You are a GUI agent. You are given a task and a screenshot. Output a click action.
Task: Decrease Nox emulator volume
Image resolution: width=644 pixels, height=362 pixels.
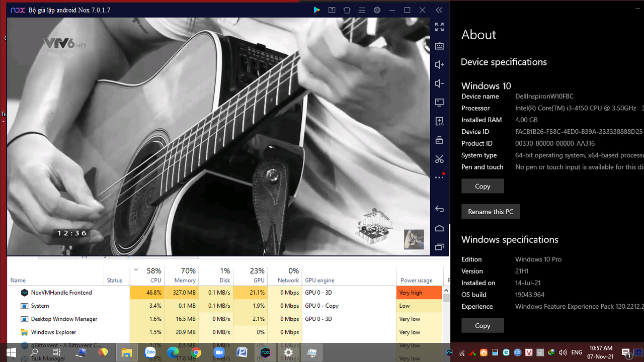pyautogui.click(x=439, y=83)
